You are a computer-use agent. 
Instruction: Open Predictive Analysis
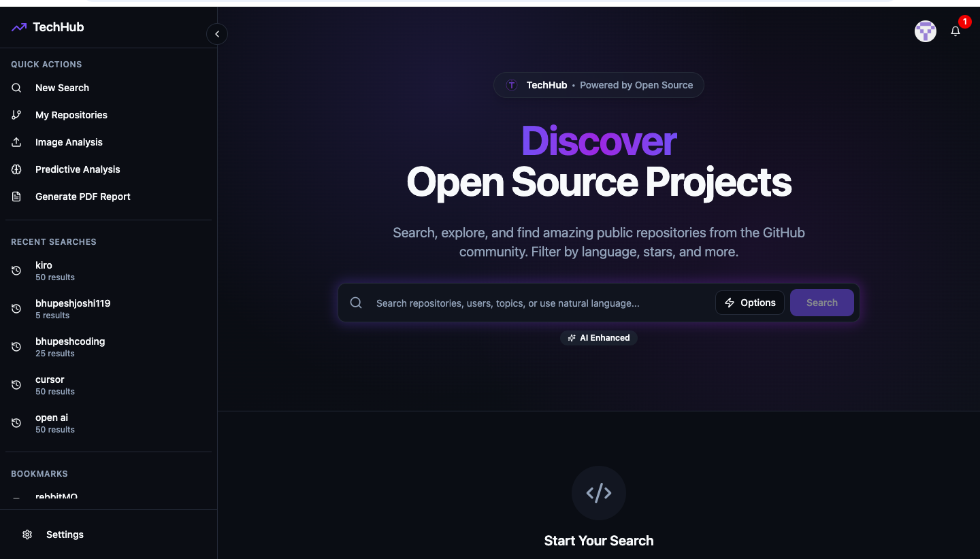(x=108, y=169)
